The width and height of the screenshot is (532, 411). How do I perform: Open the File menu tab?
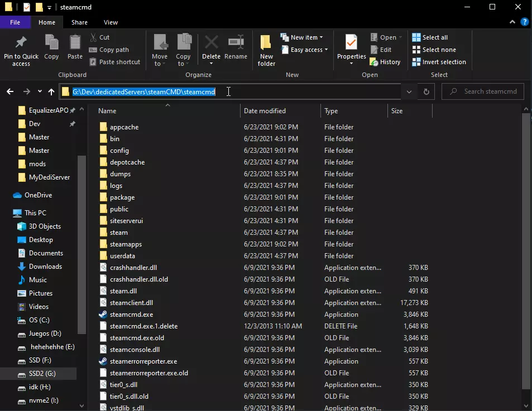(15, 22)
